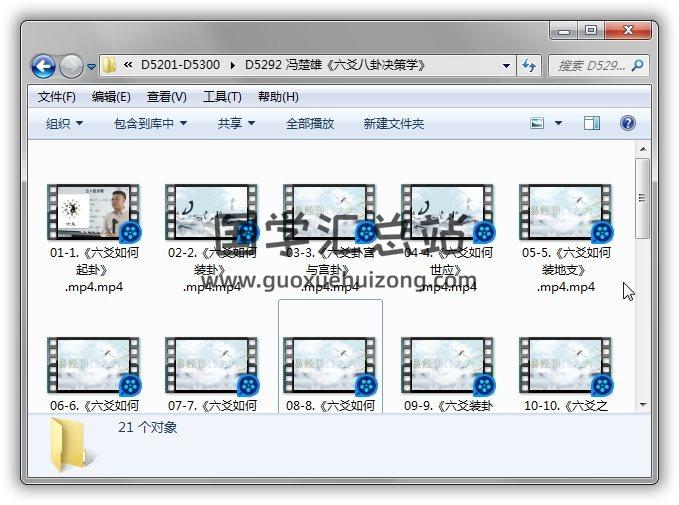Open the 文件(F) menu

56,97
